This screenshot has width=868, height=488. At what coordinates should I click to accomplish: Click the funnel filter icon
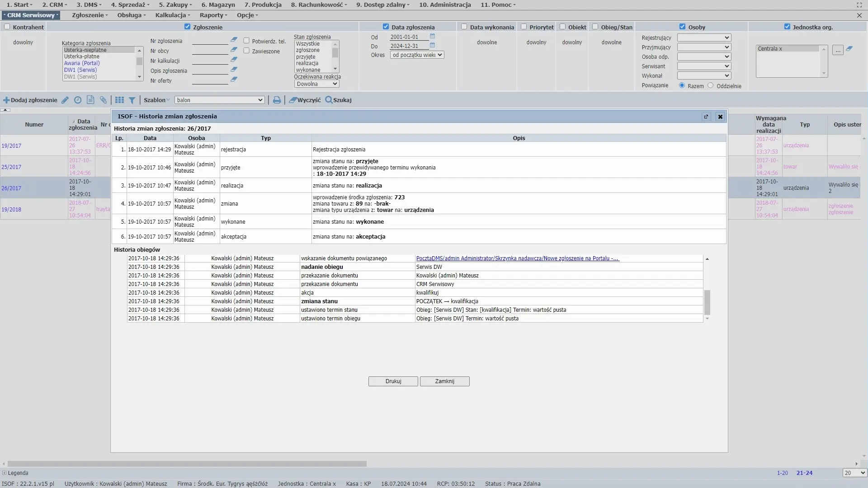tap(132, 100)
